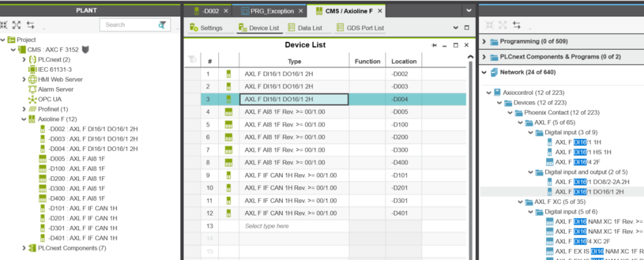Click collapse all icon in PLANT toolbar
The image size is (644, 260).
coord(4,25)
